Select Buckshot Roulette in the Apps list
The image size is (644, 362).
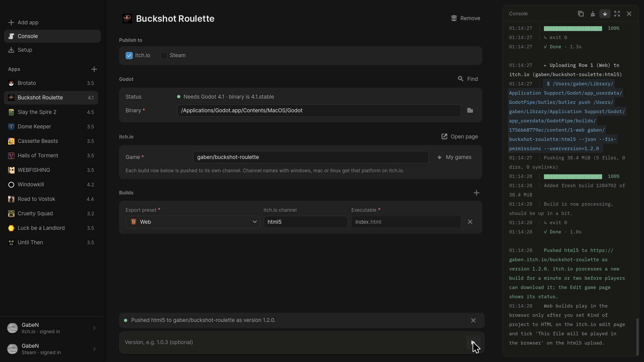[51, 98]
